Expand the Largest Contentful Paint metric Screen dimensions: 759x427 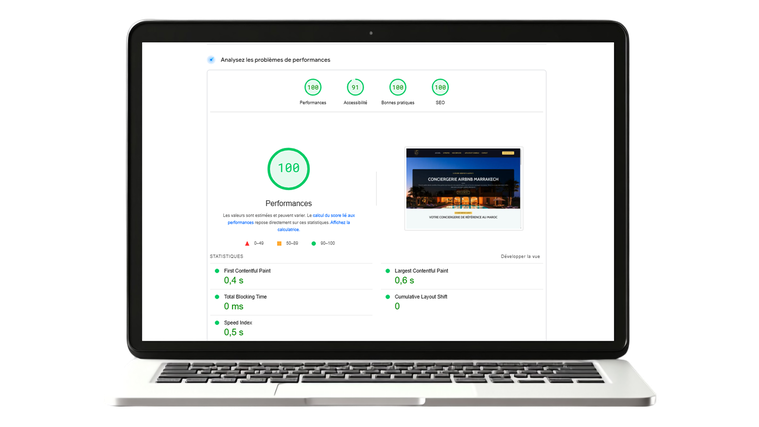462,276
